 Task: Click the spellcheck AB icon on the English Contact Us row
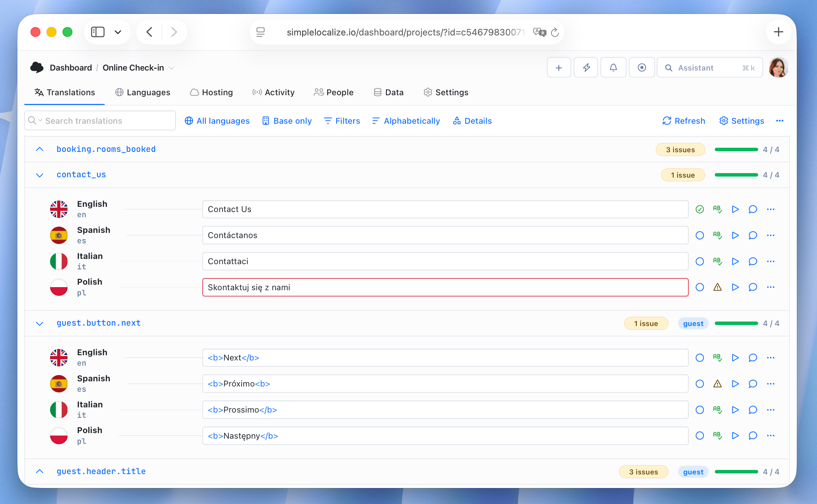tap(717, 209)
